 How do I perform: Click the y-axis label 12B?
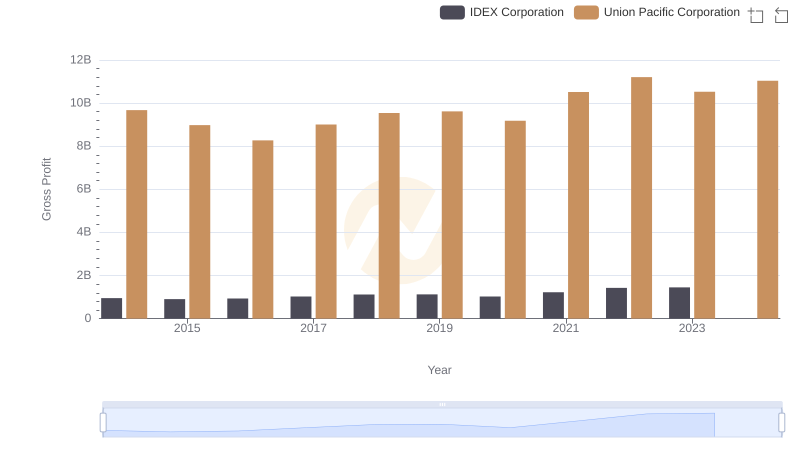click(x=81, y=60)
